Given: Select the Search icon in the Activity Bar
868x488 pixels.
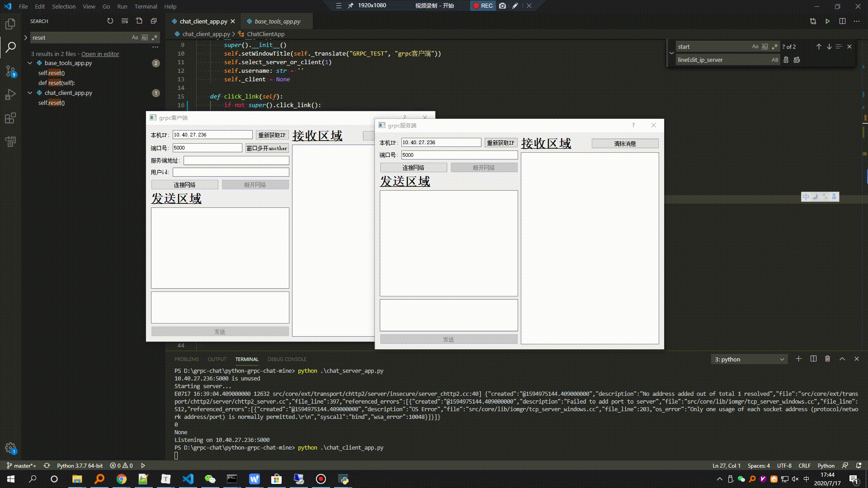Looking at the screenshot, I should pos(10,47).
